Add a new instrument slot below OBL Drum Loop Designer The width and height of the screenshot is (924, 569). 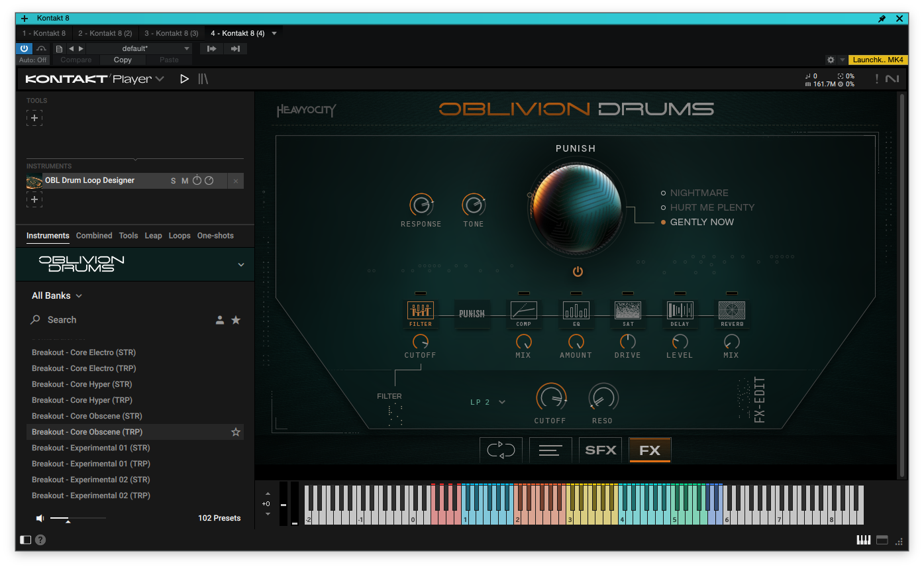pyautogui.click(x=34, y=199)
